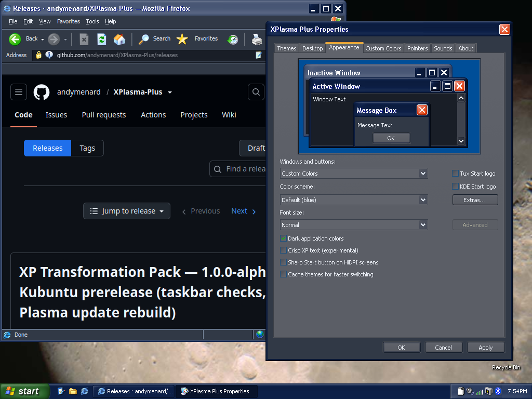This screenshot has height=399, width=532.
Task: Click the green Back arrow in Firefox
Action: click(15, 39)
